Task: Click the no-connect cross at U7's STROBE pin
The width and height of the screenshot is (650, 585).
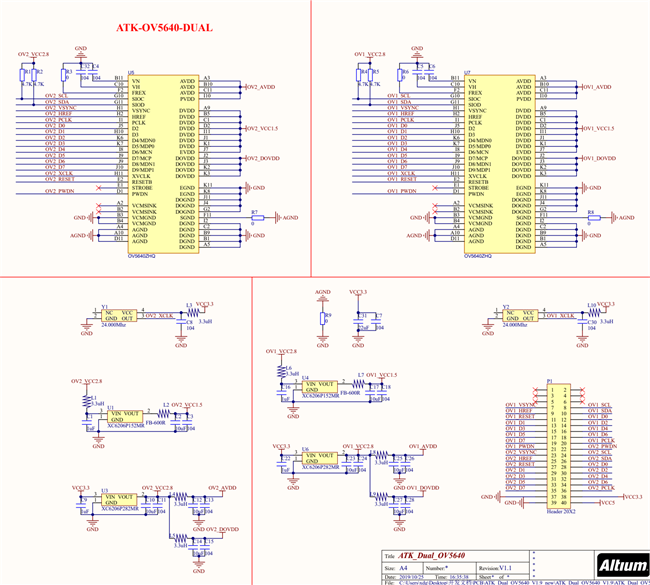Action: 435,188
